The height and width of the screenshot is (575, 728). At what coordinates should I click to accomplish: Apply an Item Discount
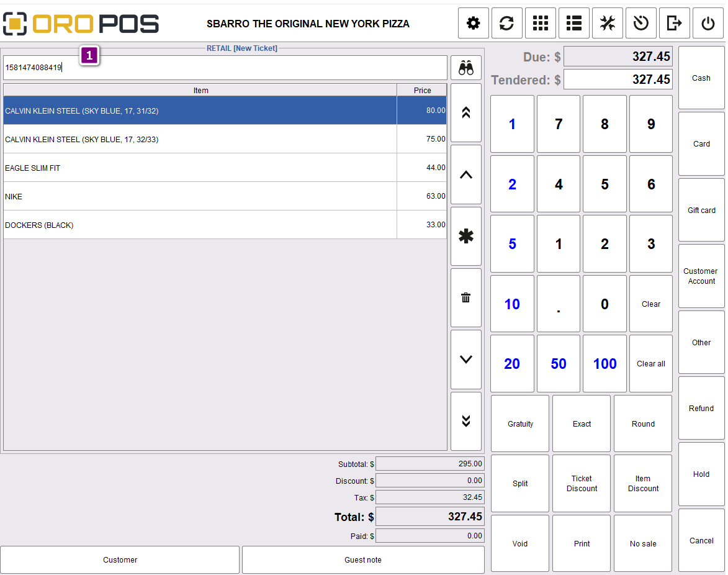point(643,484)
